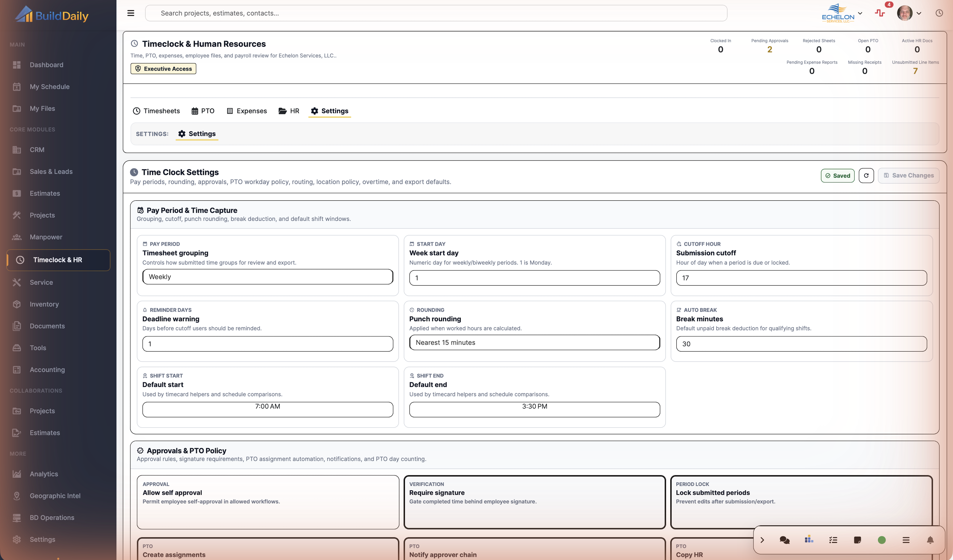Open Punch rounding Nearest 15 minutes dropdown

click(x=535, y=343)
